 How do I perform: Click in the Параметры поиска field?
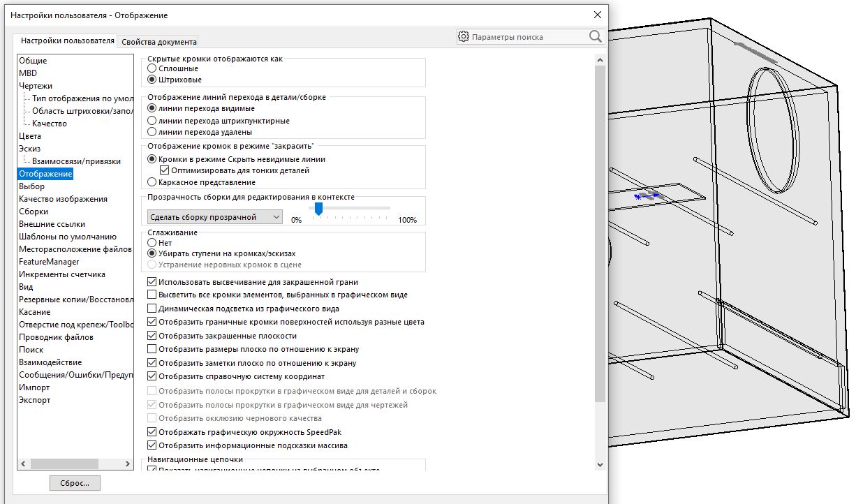tap(527, 37)
